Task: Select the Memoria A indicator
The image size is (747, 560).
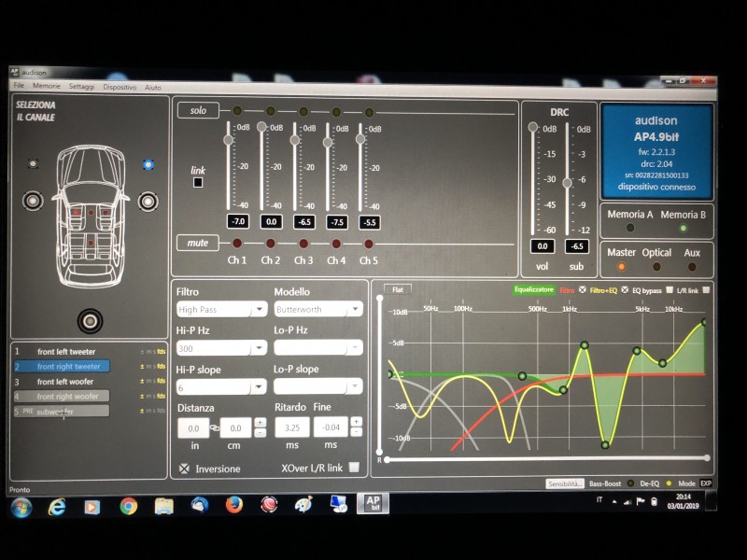Action: tap(629, 228)
